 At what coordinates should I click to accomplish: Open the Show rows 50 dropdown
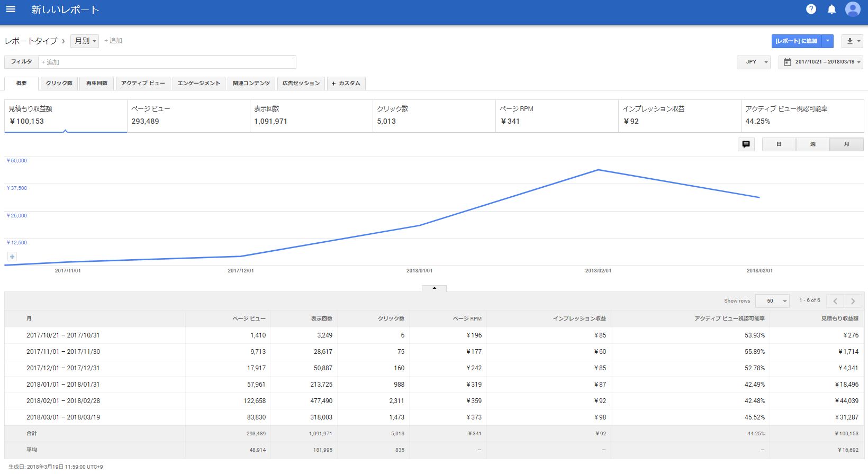[772, 301]
